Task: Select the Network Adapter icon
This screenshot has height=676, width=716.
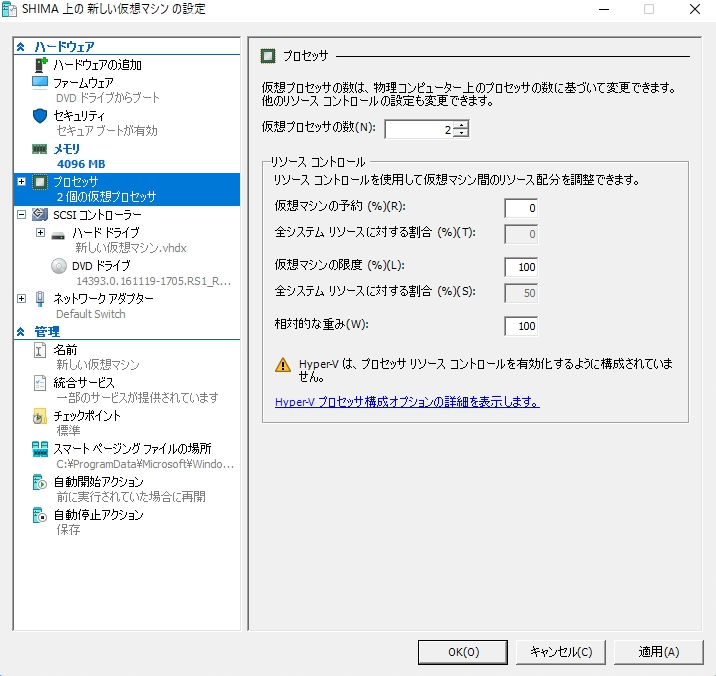Action: [x=40, y=299]
